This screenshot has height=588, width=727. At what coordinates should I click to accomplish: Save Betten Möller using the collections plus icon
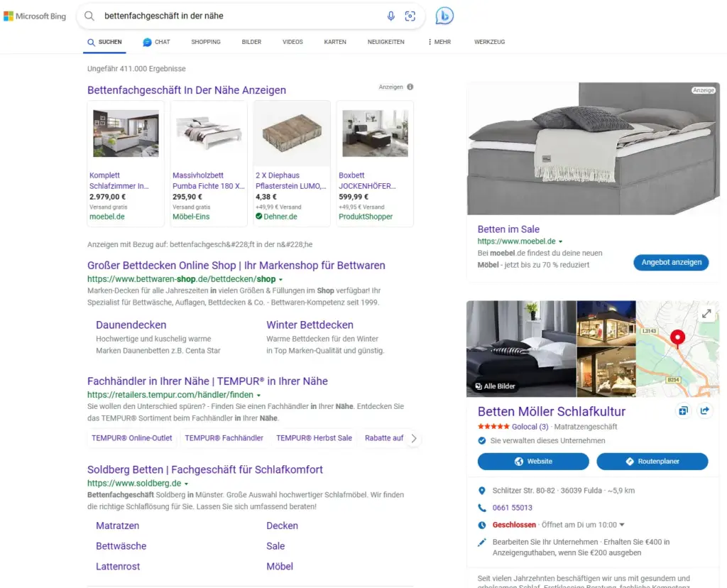[682, 411]
